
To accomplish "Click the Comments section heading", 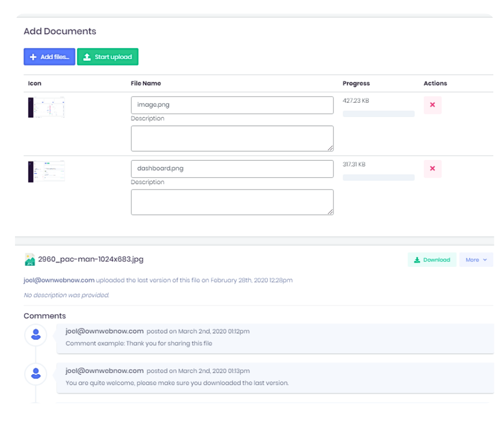I will point(45,316).
